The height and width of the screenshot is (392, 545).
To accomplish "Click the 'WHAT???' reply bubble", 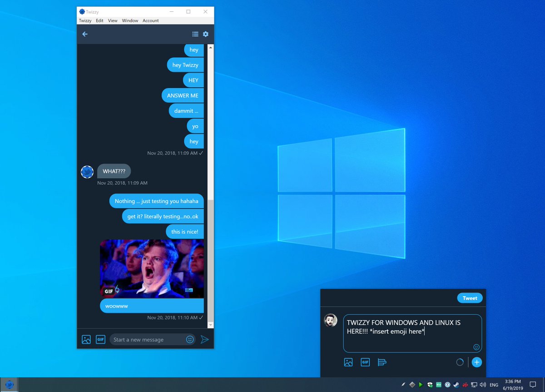I will pyautogui.click(x=114, y=171).
